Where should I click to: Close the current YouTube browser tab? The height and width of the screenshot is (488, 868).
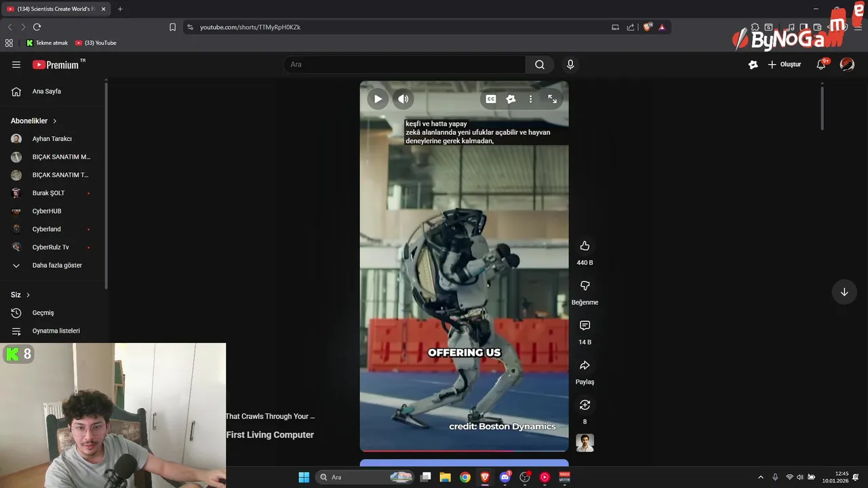coord(104,9)
